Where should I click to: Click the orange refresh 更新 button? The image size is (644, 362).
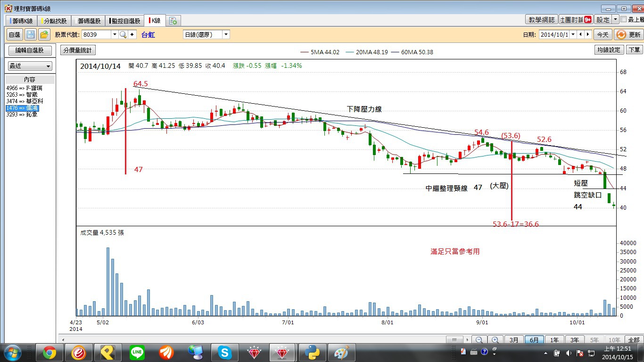coord(628,34)
